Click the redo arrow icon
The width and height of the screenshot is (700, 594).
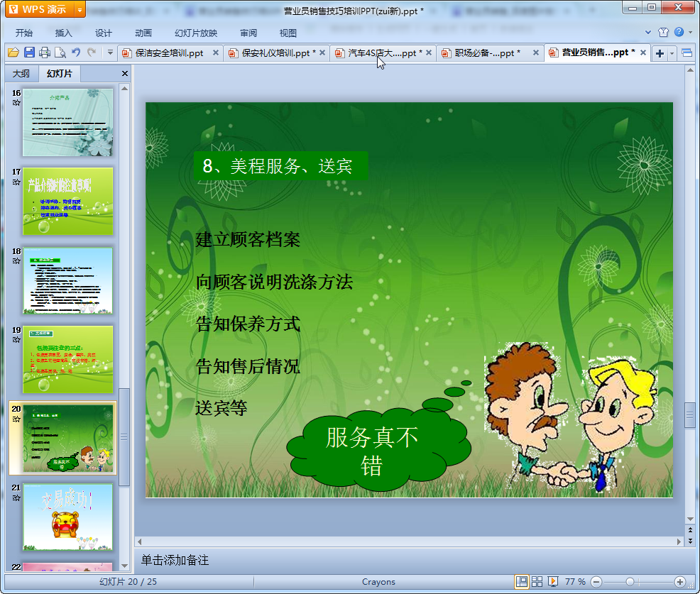(x=92, y=53)
